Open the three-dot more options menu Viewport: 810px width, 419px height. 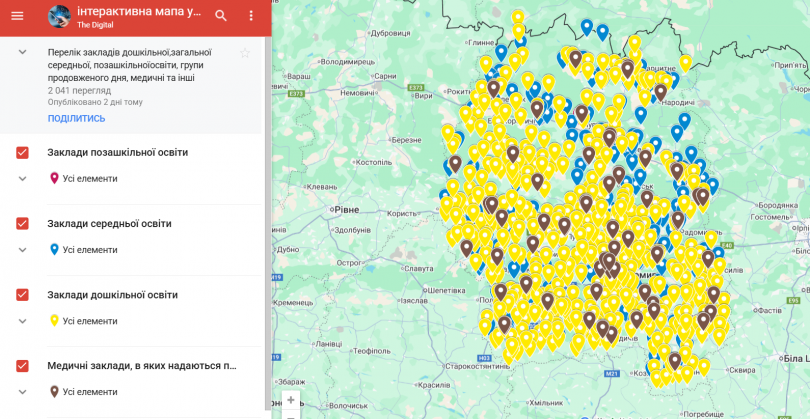[251, 16]
